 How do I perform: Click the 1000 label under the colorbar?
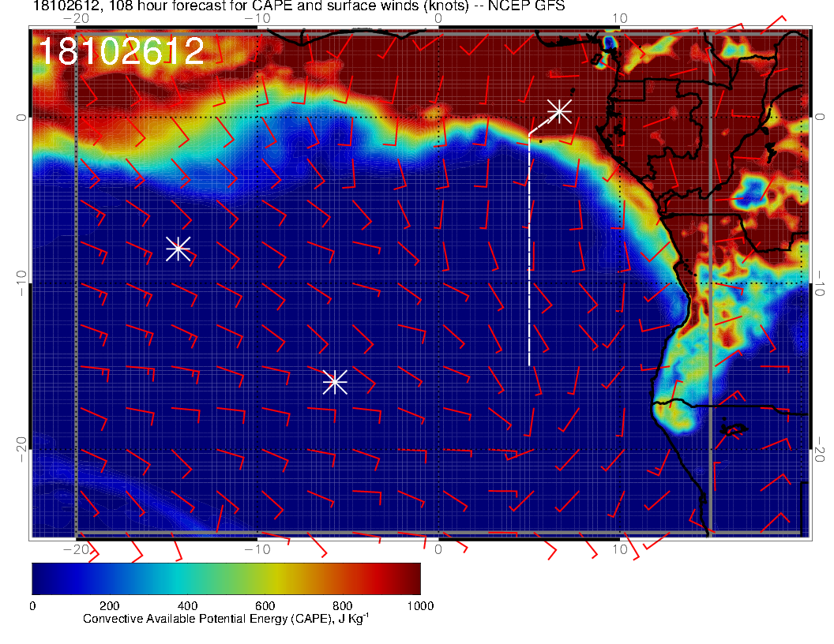(x=419, y=606)
